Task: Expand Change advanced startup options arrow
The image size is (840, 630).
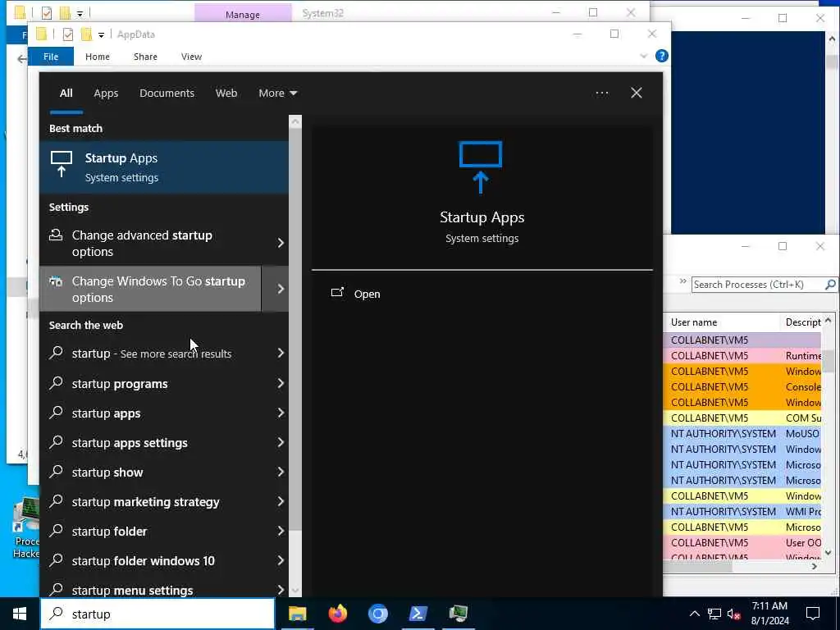Action: (x=281, y=243)
